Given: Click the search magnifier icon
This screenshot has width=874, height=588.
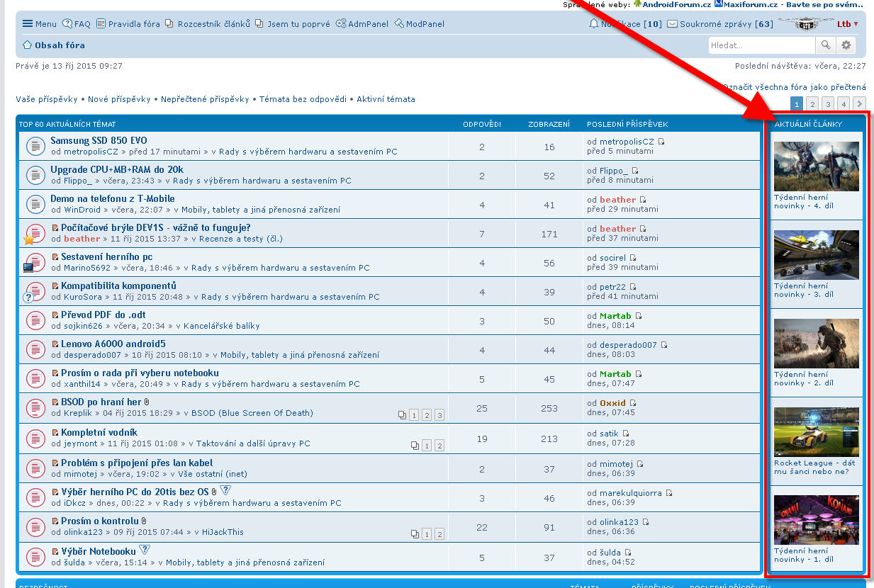Looking at the screenshot, I should pos(826,45).
